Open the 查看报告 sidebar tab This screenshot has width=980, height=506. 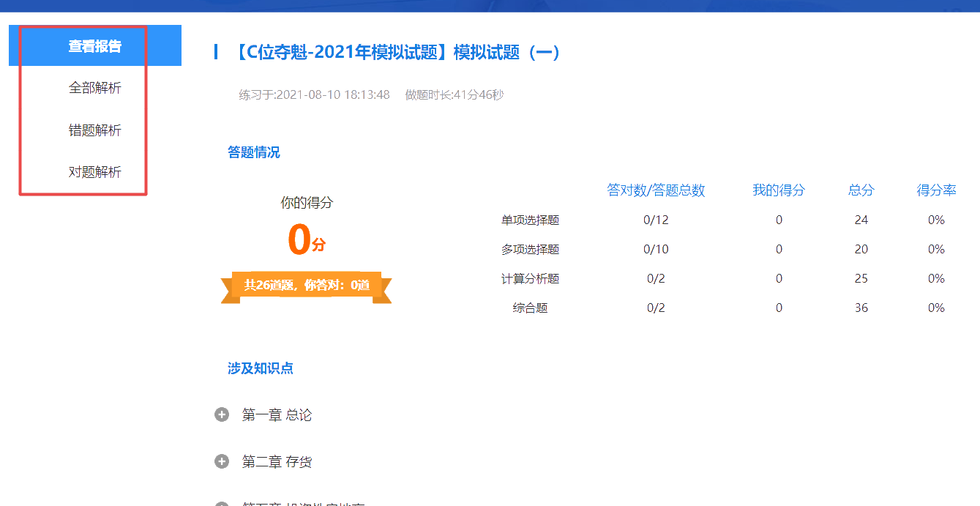[x=95, y=46]
